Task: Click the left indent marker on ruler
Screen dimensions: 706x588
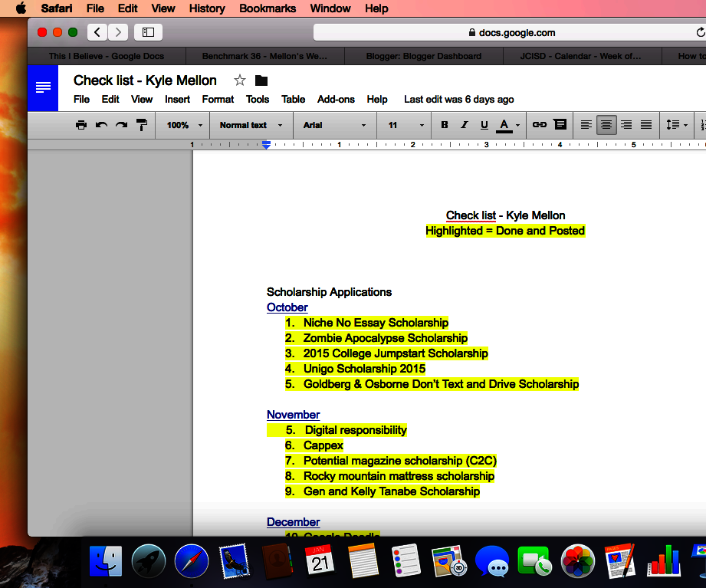Action: (x=266, y=146)
